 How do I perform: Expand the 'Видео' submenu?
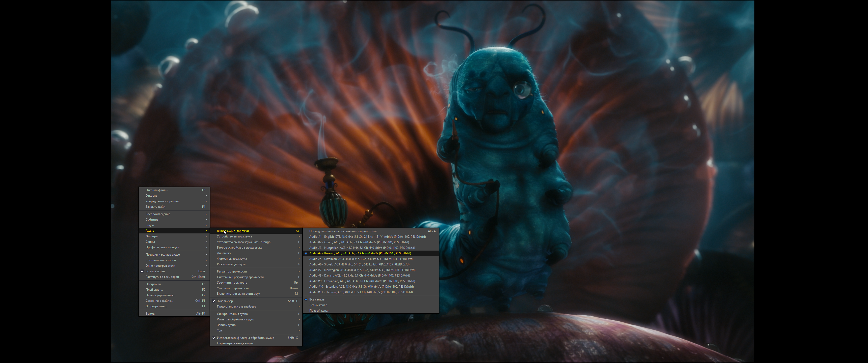[174, 225]
